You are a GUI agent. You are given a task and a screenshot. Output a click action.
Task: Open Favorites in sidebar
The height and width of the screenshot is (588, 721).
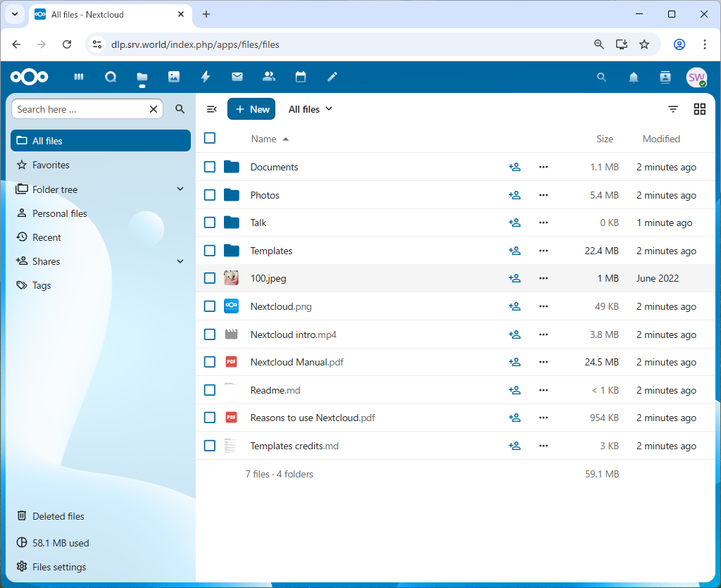coord(101,165)
